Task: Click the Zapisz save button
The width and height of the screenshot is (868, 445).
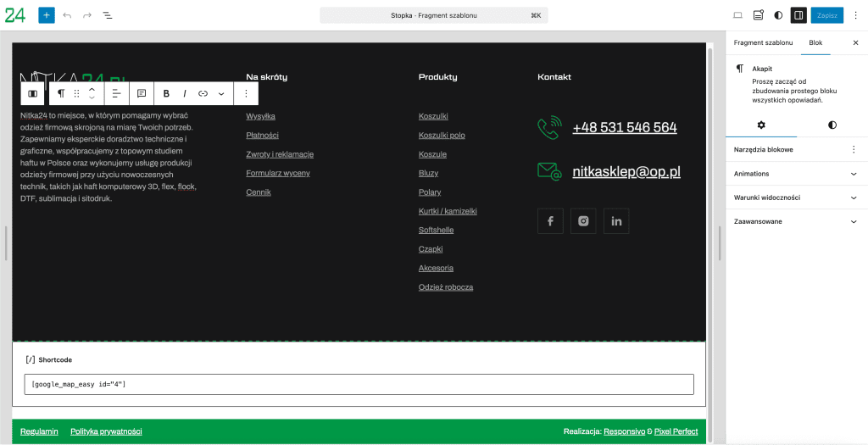Action: click(826, 15)
